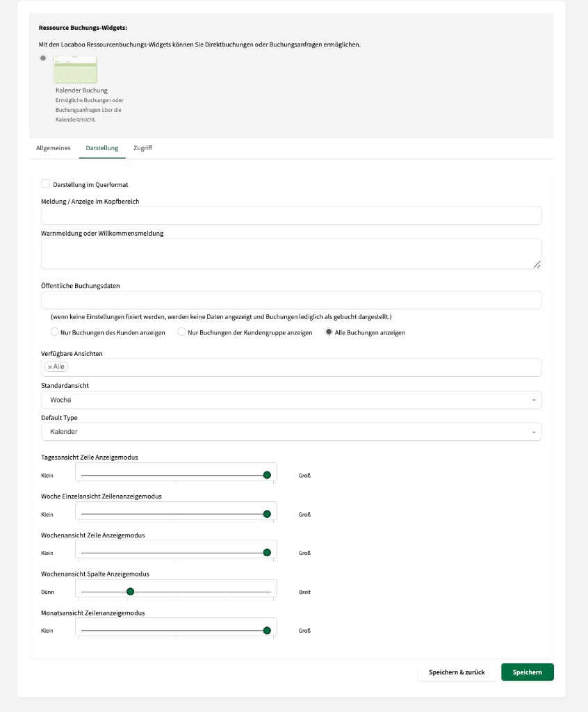Enable Darstellung im Querformat
588x712 pixels.
(45, 184)
